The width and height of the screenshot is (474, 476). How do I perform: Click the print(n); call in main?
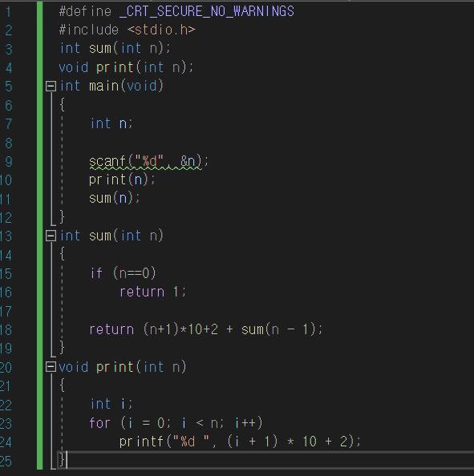[x=122, y=180]
